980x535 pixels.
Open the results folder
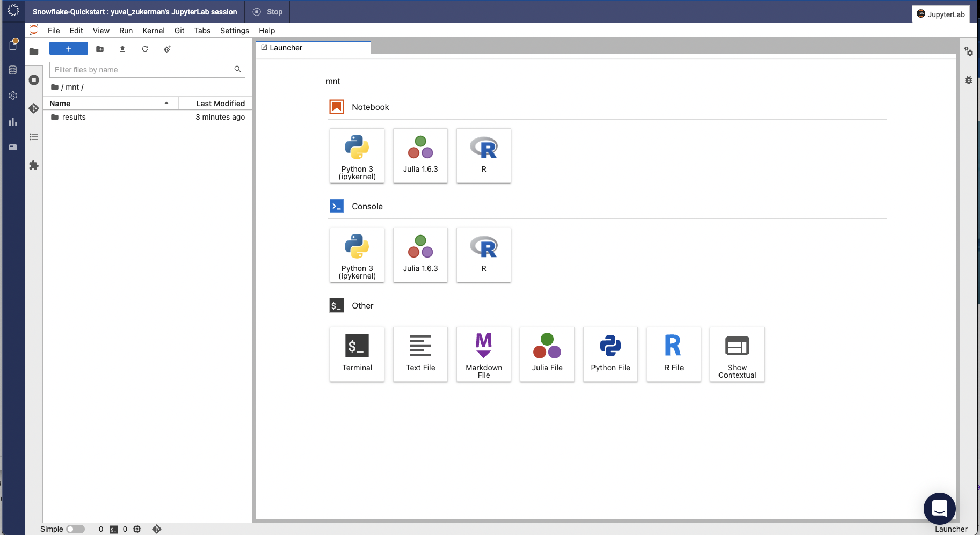click(74, 117)
